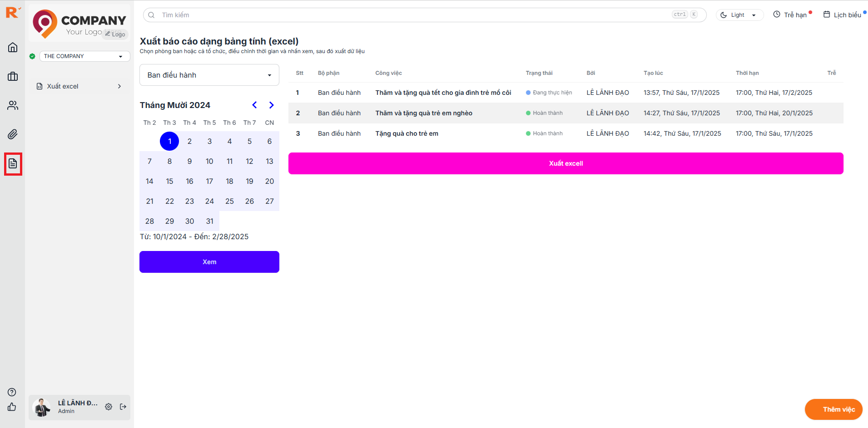
Task: Open the Ban điều hành department dropdown
Action: (209, 75)
